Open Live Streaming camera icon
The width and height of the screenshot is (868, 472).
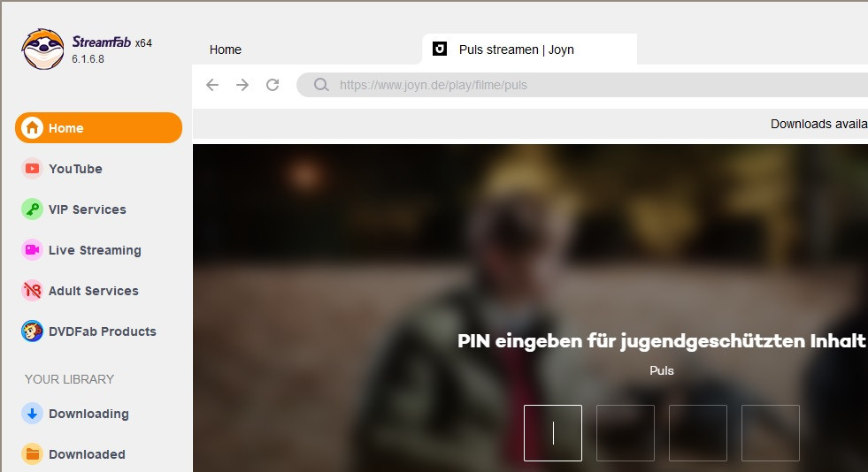click(33, 250)
